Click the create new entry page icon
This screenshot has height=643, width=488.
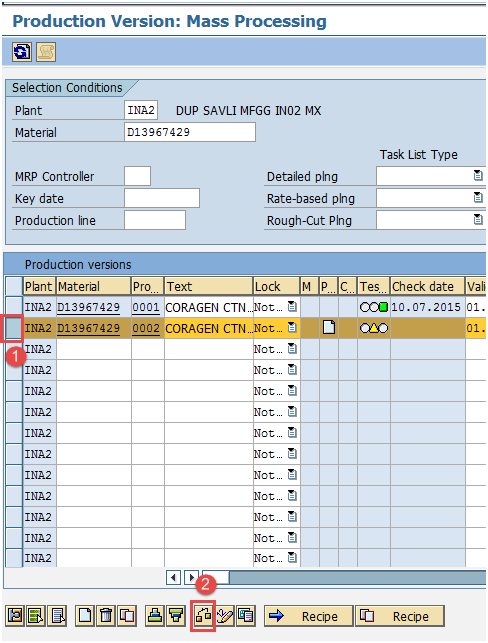click(85, 616)
